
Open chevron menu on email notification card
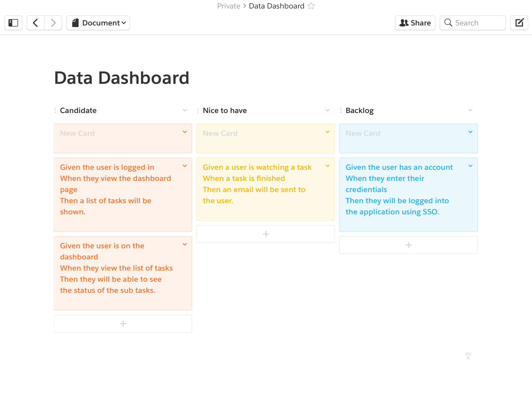tap(328, 166)
